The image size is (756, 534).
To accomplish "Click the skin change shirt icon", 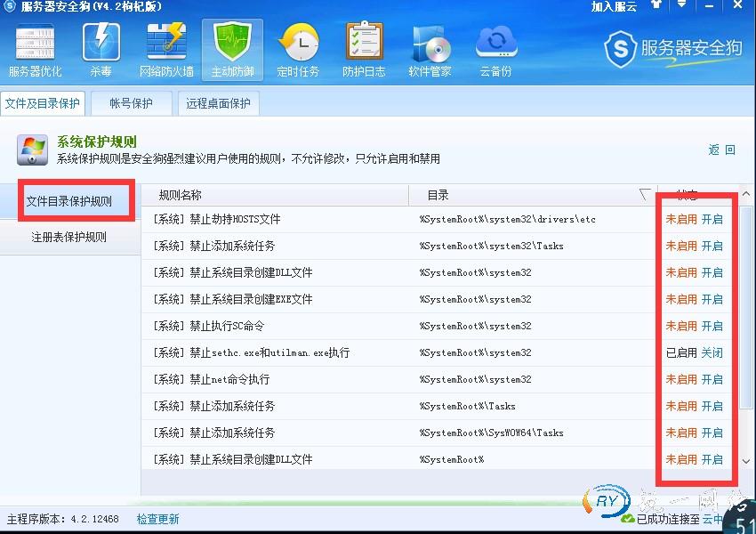I will coord(656,6).
